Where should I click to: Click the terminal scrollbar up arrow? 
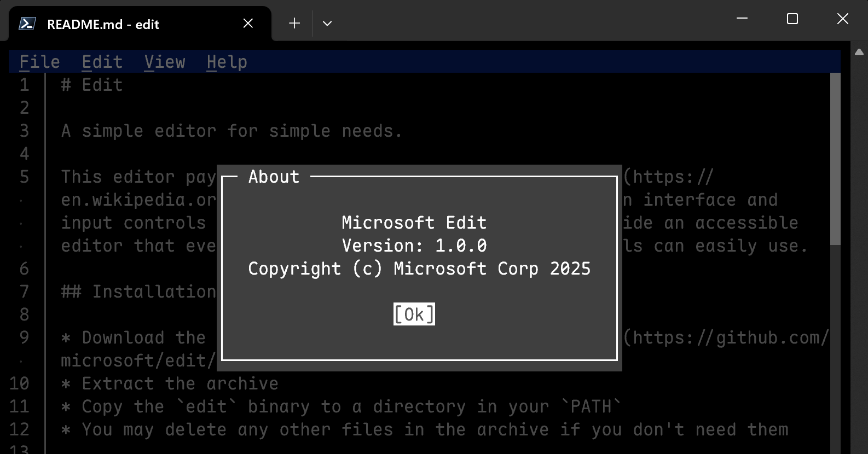[x=859, y=52]
